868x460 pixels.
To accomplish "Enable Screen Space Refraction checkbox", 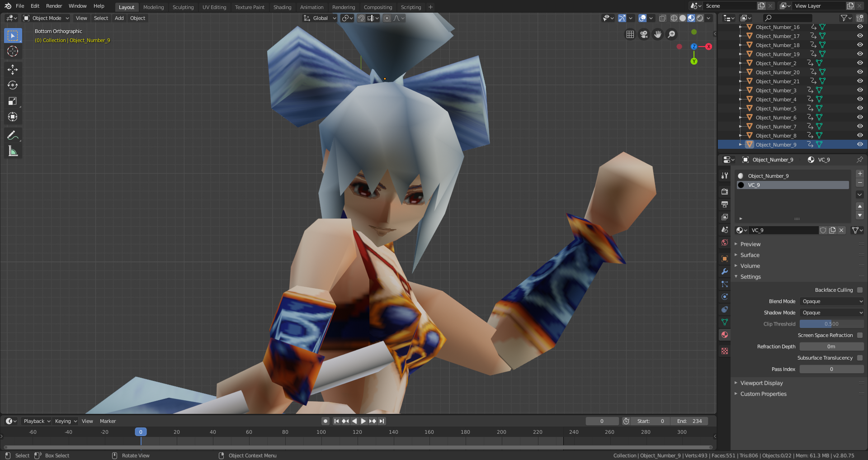I will [860, 335].
